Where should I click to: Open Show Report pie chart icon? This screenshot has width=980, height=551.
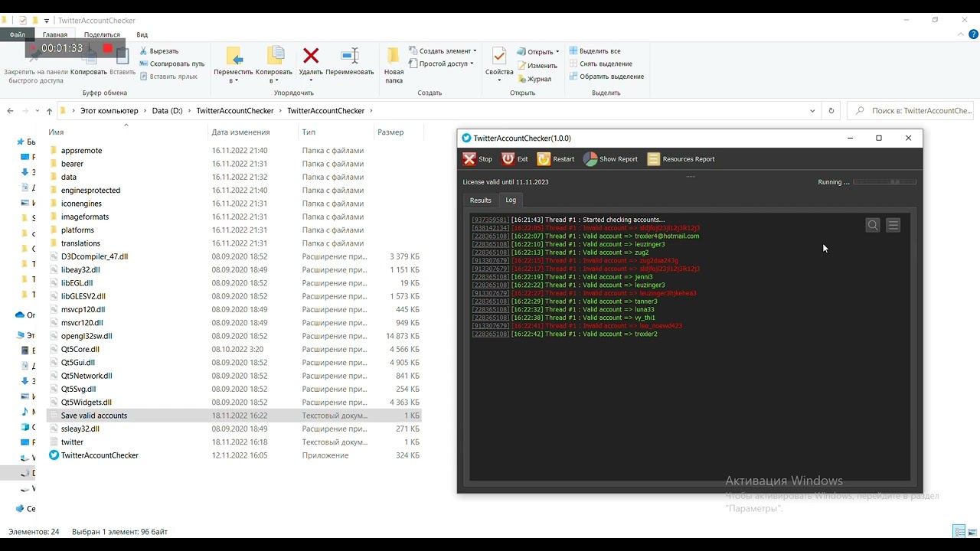[590, 159]
